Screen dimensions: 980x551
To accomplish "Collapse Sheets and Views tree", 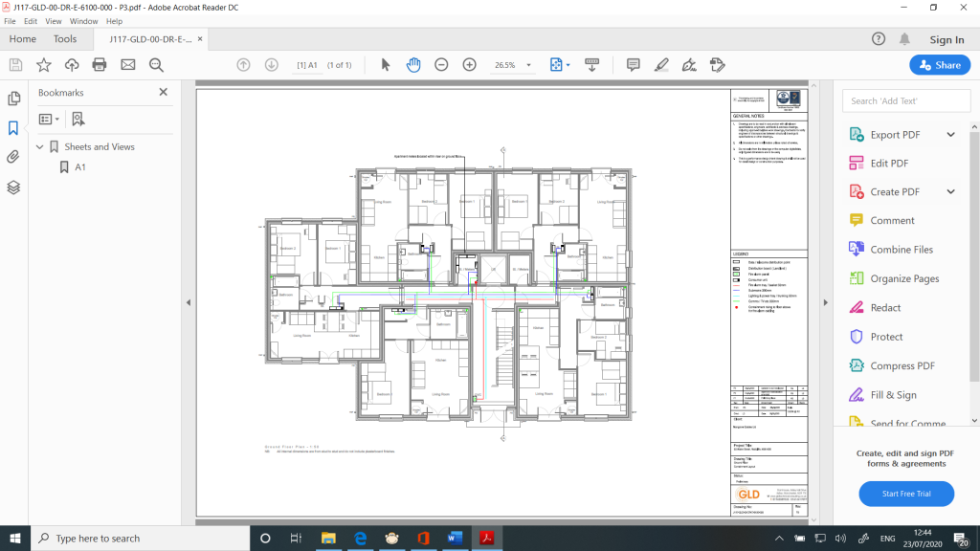I will 40,146.
